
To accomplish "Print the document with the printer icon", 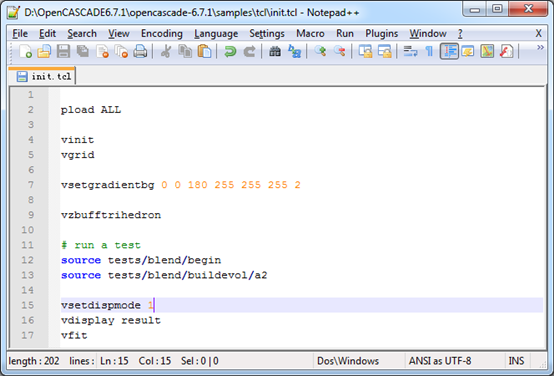I will tap(140, 51).
